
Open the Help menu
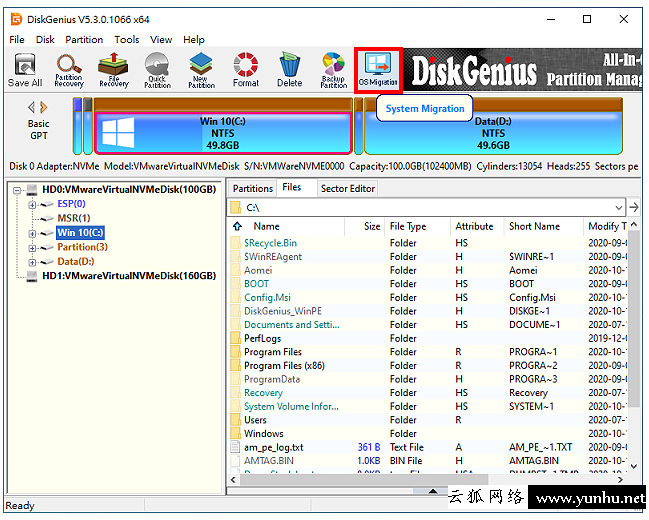click(x=194, y=40)
